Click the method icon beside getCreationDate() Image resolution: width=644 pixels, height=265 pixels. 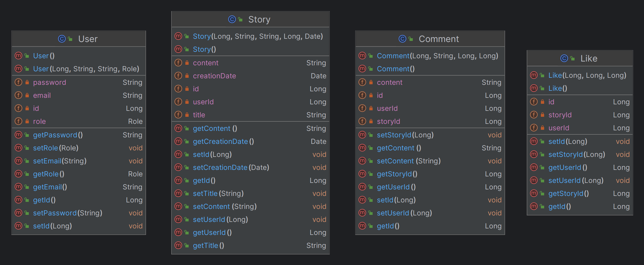tap(178, 141)
